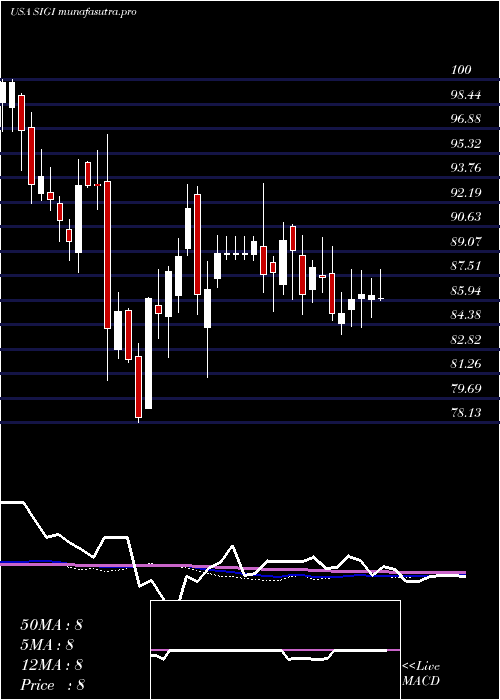Click the '12MA : 8' indicator text
The height and width of the screenshot is (700, 500).
[51, 665]
